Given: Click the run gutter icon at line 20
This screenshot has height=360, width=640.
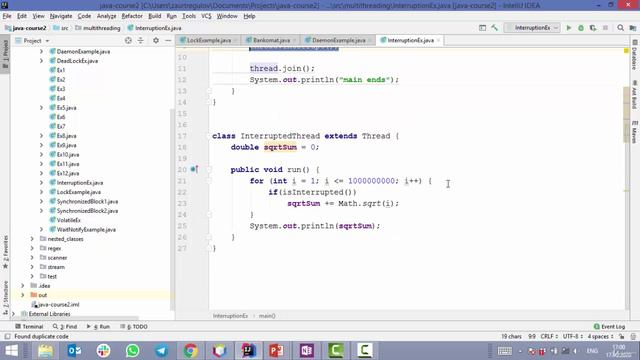Looking at the screenshot, I should click(x=193, y=169).
